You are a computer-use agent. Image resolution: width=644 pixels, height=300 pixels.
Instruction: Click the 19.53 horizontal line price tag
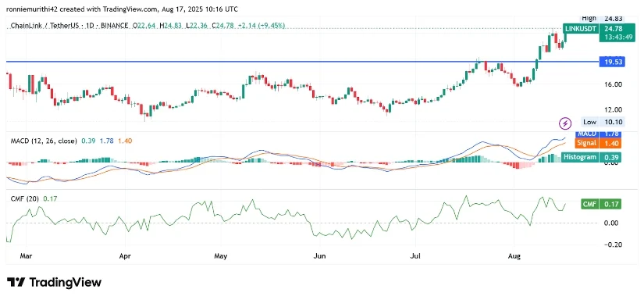[x=611, y=62]
